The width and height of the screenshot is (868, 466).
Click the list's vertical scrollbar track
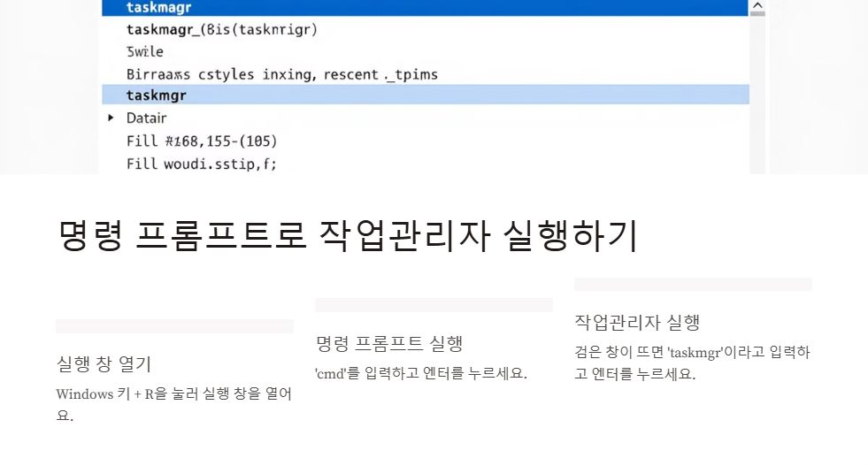pyautogui.click(x=757, y=94)
